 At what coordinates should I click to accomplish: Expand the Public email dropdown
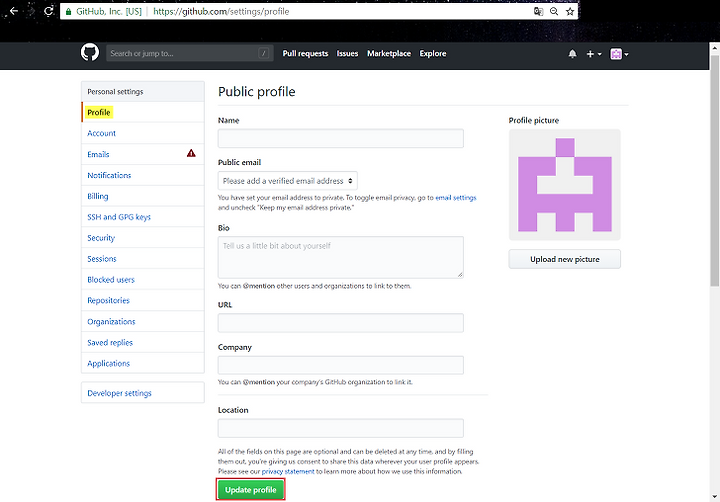tap(287, 181)
